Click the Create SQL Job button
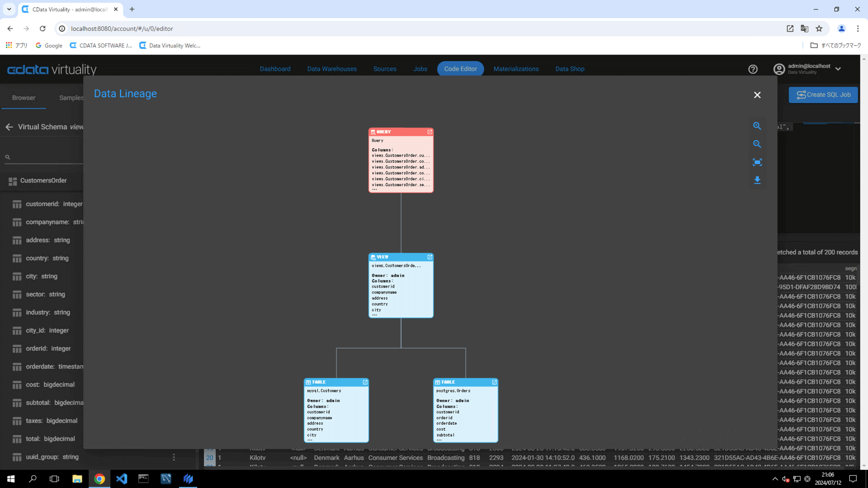The width and height of the screenshot is (868, 488). (x=823, y=95)
